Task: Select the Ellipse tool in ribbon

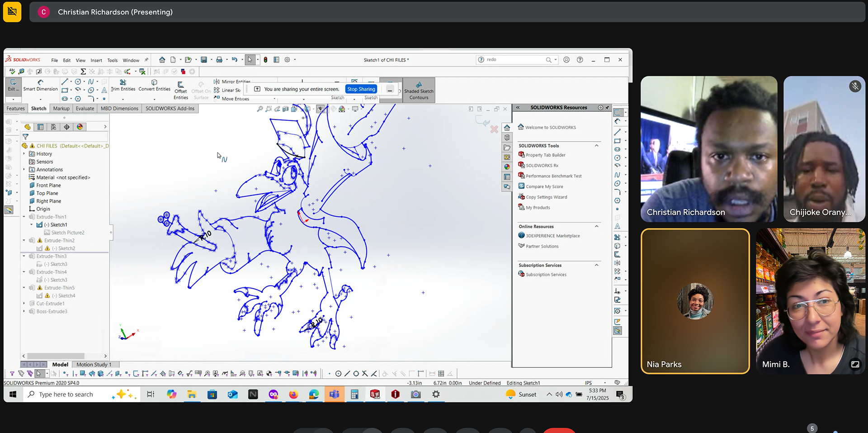Action: click(91, 90)
